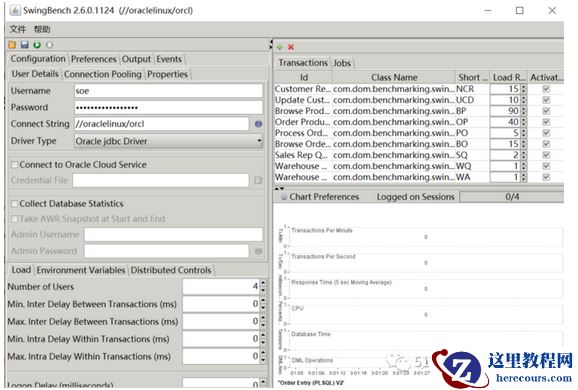
Task: Select the Connection Pooling tab
Action: click(103, 74)
